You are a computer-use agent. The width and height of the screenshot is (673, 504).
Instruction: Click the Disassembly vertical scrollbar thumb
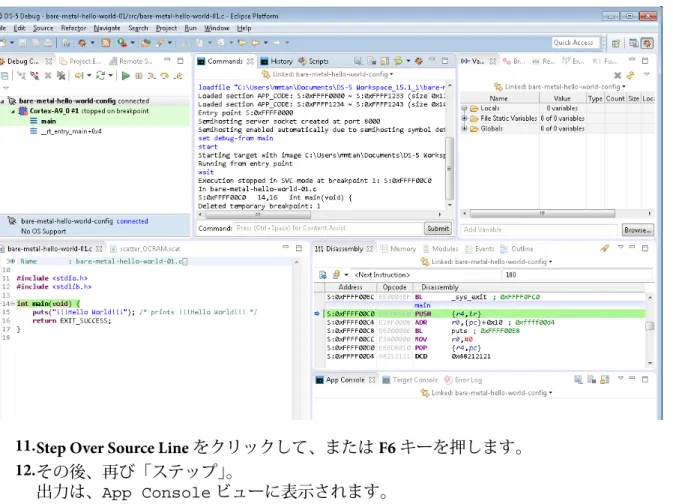650,326
